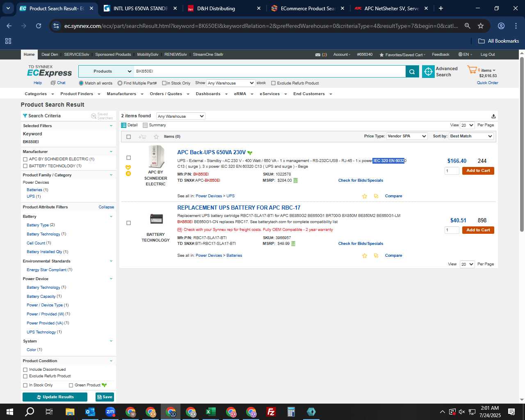Open Zoom from the taskbar
Screen dimensions: 525x420
tap(110, 412)
